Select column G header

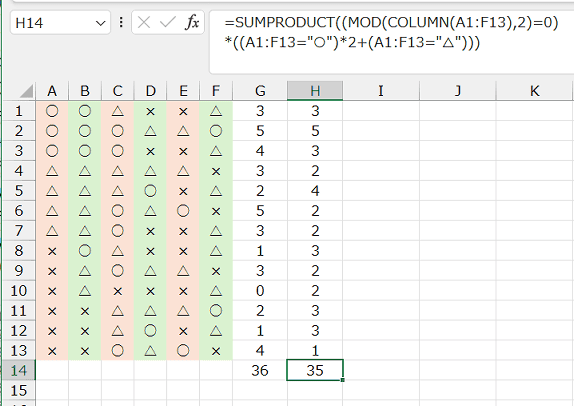pos(260,91)
